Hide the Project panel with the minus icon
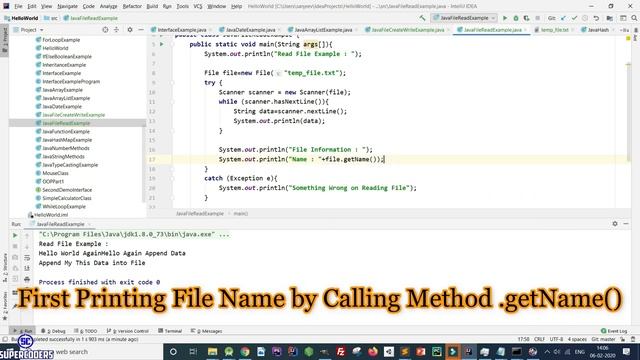640x360 pixels. pyautogui.click(x=141, y=30)
